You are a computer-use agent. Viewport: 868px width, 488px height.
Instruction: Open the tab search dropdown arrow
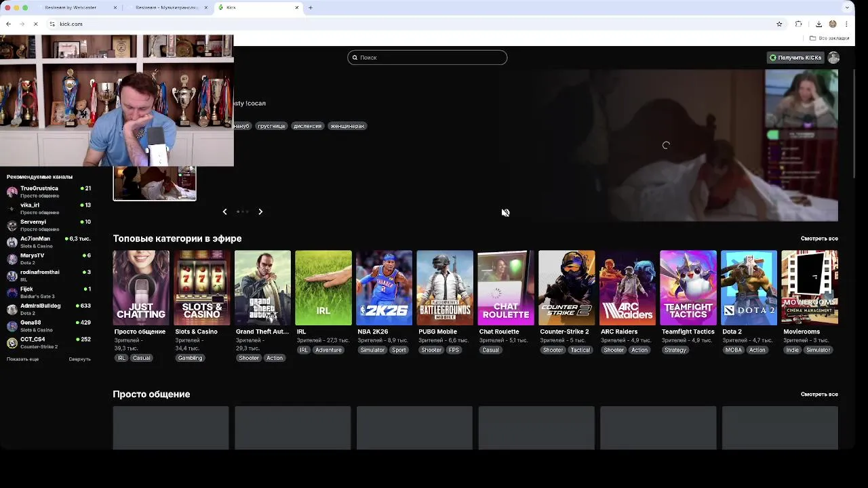pos(847,7)
